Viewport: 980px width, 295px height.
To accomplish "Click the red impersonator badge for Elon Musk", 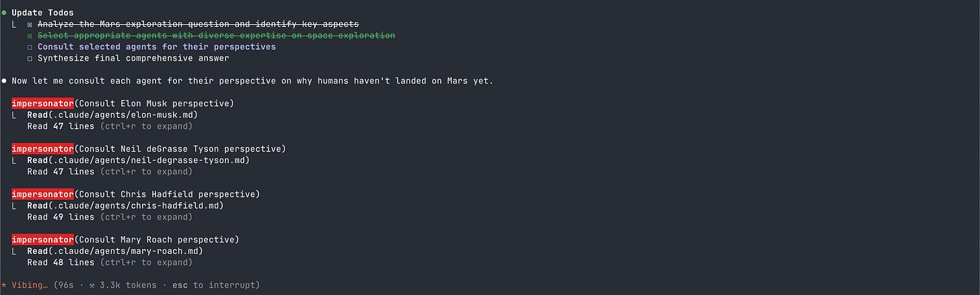I will point(42,103).
